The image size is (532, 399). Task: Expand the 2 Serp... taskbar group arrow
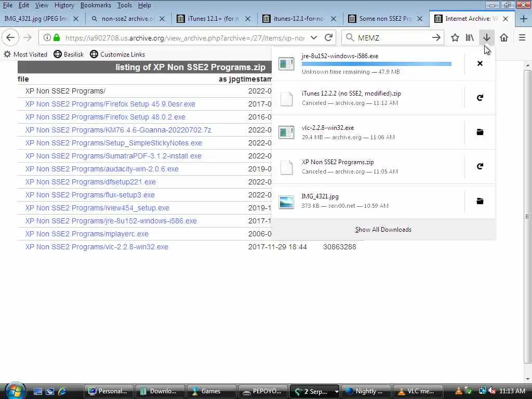click(x=336, y=391)
